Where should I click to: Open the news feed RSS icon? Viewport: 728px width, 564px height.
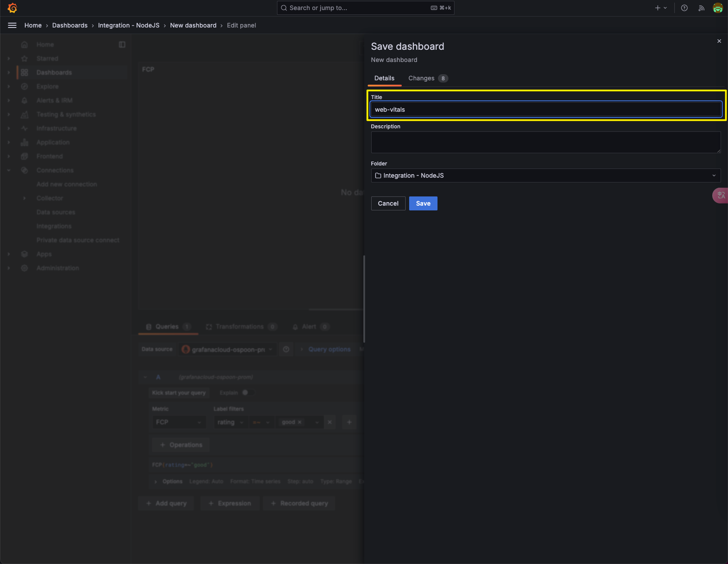tap(701, 8)
